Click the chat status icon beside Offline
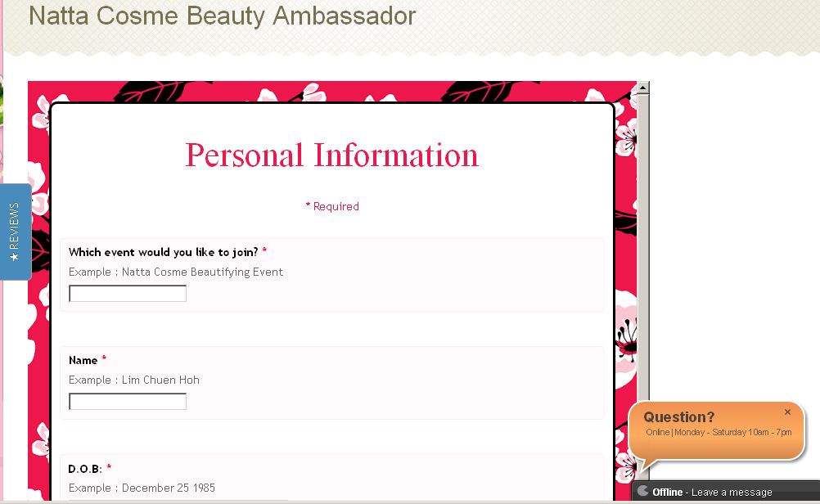 (x=643, y=492)
